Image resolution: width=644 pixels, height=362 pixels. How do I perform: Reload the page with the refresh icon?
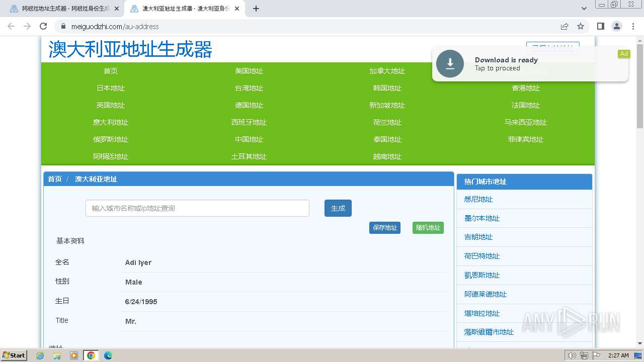43,26
